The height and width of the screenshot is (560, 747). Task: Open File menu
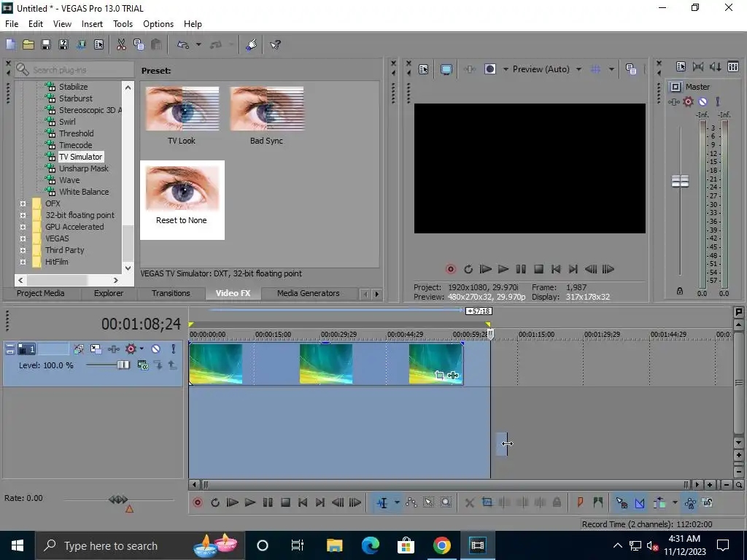point(12,24)
